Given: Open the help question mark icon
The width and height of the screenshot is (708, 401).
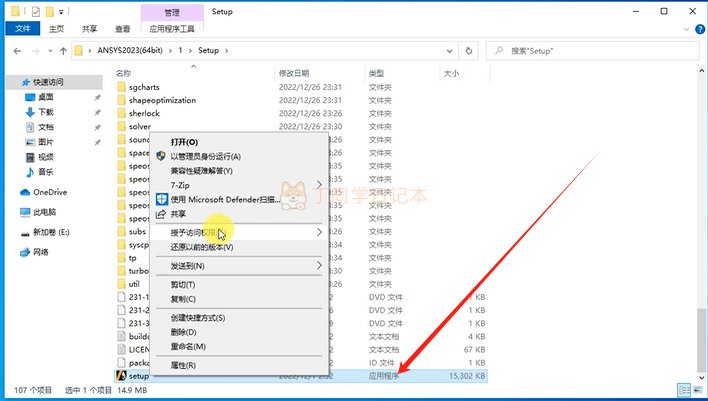Looking at the screenshot, I should 700,29.
